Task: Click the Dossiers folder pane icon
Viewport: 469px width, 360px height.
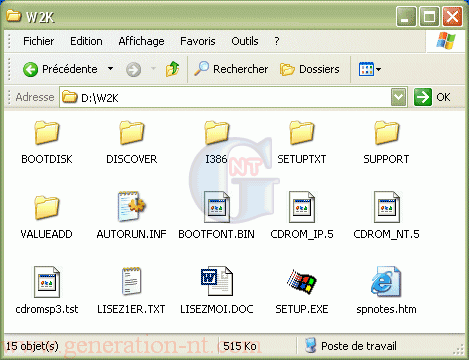Action: [287, 69]
